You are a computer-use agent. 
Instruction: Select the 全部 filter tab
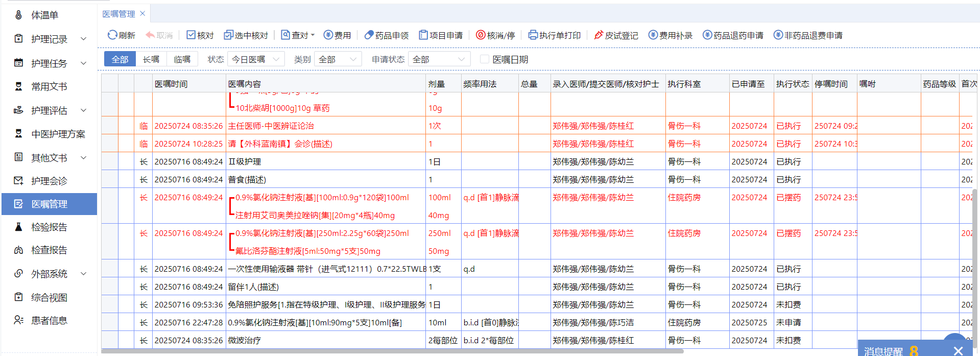120,59
